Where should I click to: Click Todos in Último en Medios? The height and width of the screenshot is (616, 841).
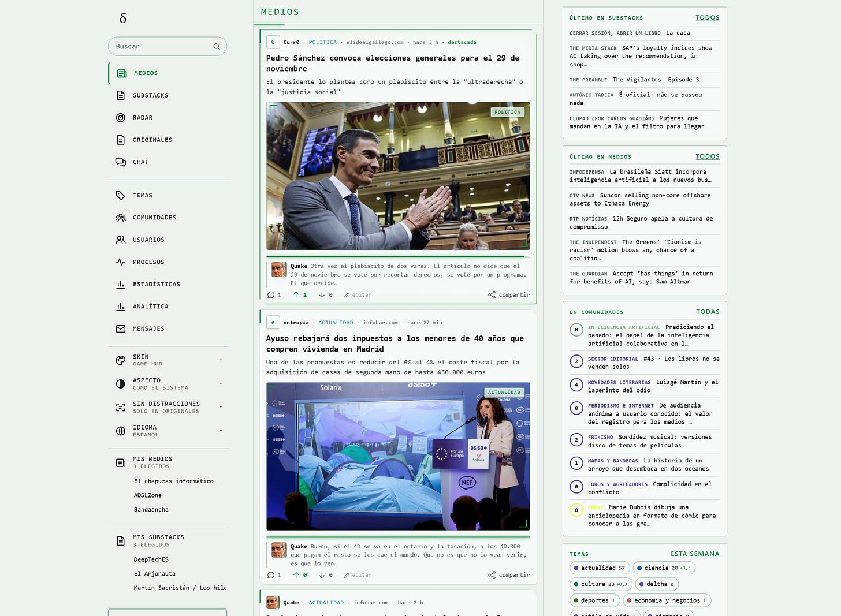[x=708, y=156]
